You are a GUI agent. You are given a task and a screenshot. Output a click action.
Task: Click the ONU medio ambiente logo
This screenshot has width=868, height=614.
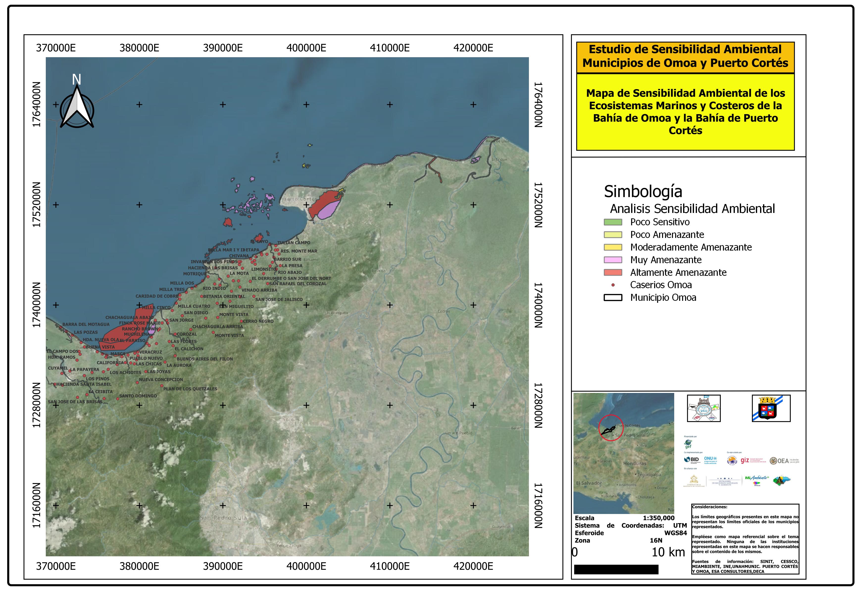click(x=710, y=460)
